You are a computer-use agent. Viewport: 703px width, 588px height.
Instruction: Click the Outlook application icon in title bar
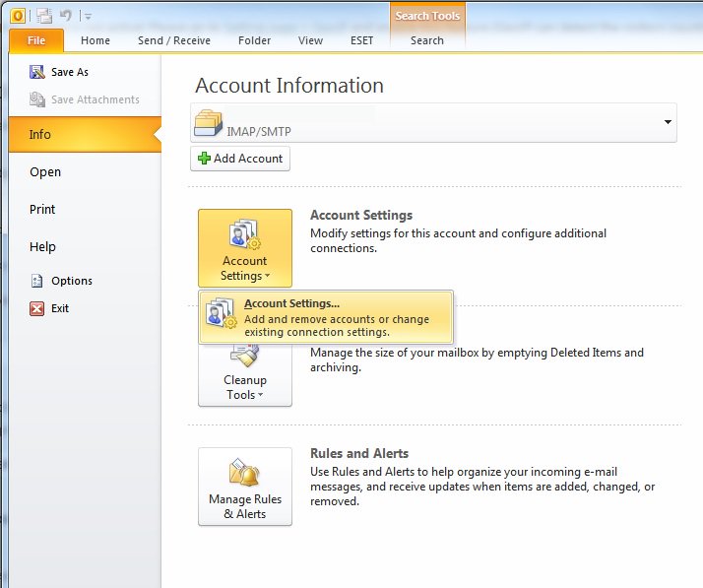click(17, 16)
